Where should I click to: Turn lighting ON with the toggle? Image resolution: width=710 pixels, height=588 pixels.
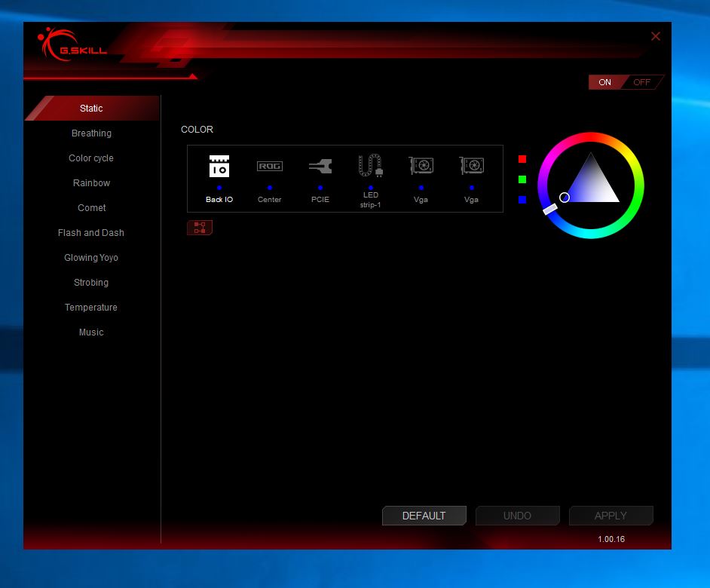(x=604, y=82)
